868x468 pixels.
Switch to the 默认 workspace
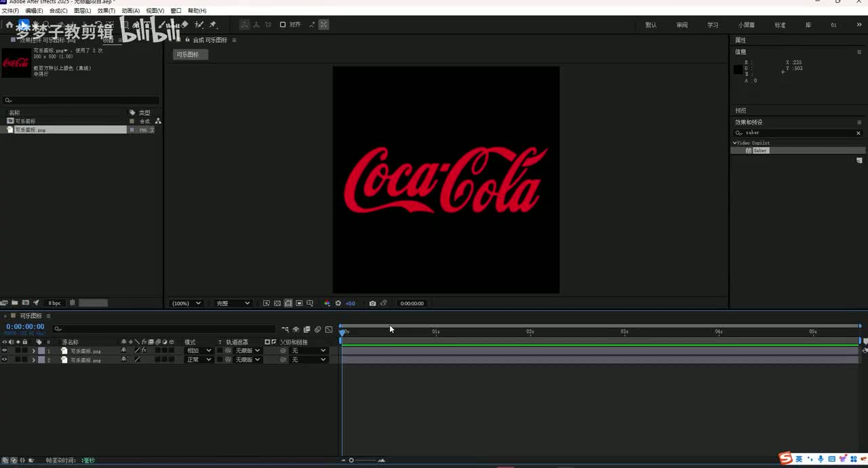(651, 25)
